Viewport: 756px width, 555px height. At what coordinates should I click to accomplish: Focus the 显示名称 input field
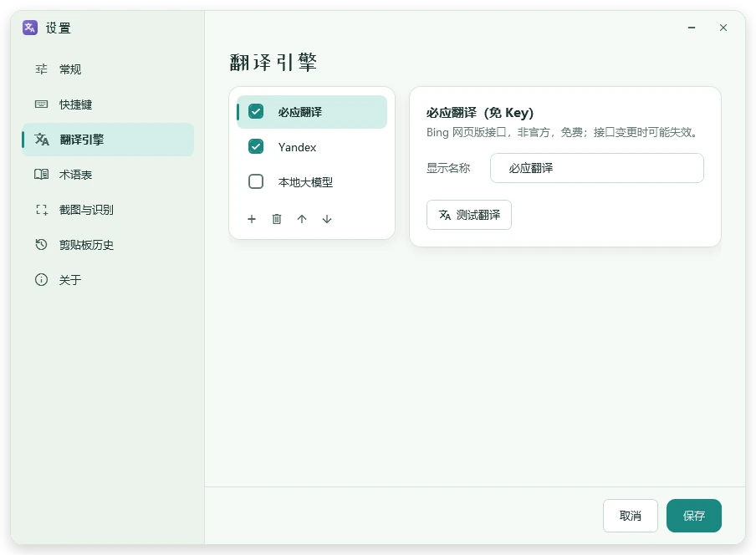pyautogui.click(x=597, y=168)
